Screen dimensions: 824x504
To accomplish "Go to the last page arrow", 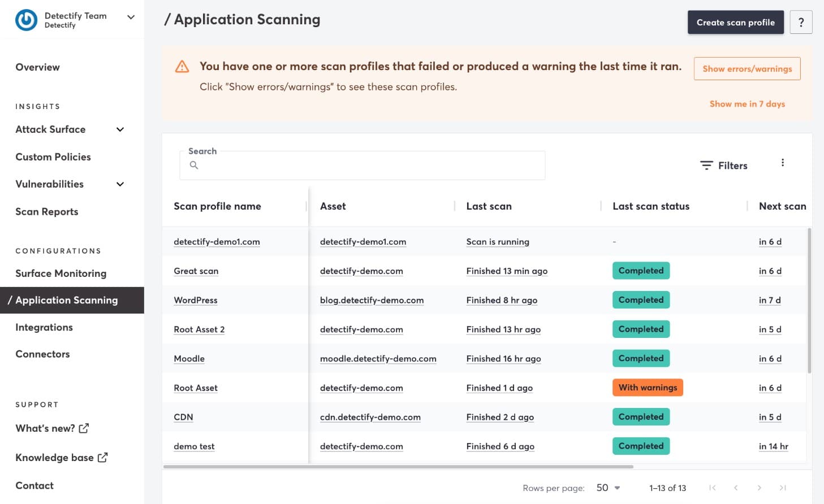I will [783, 488].
